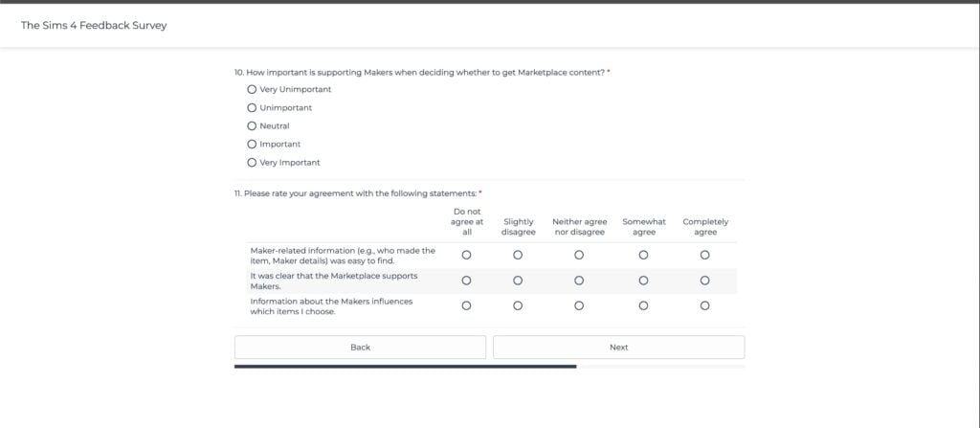Set 'Makers influences items' to Slightly disagree
The width and height of the screenshot is (980, 428).
[x=518, y=306]
